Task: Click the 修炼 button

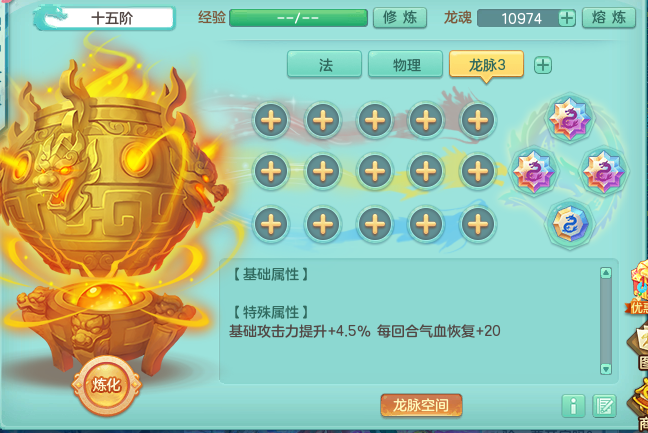Action: 400,18
